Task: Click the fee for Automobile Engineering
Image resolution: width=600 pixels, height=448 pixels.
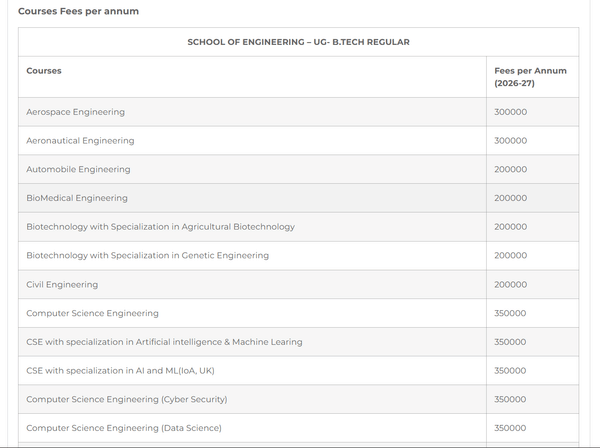Action: (510, 170)
